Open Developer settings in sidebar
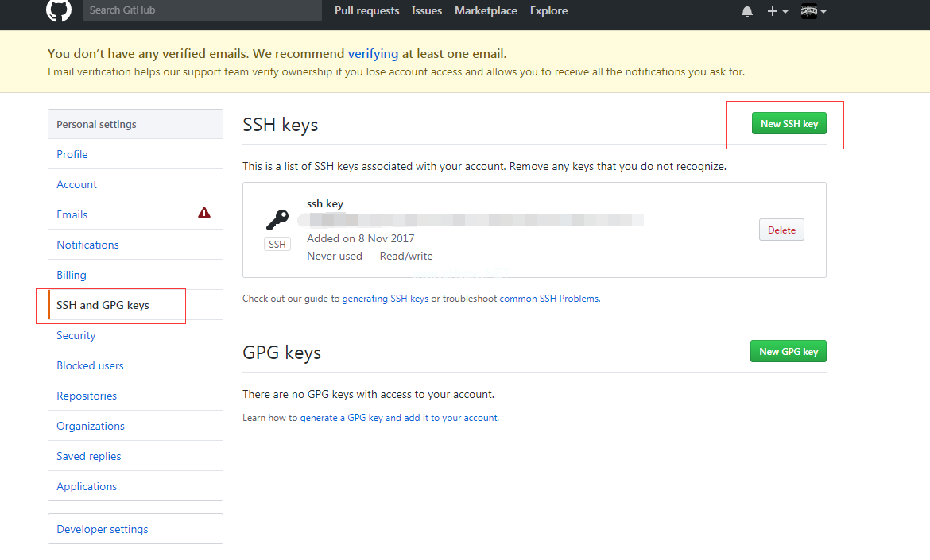Screen dimensions: 930x560 coord(103,529)
